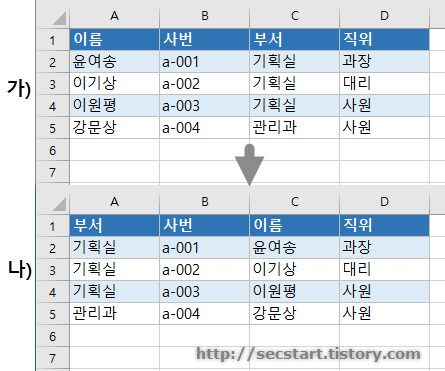Click the 직위 header cell in sheet 나
445x371 pixels.
(x=384, y=225)
